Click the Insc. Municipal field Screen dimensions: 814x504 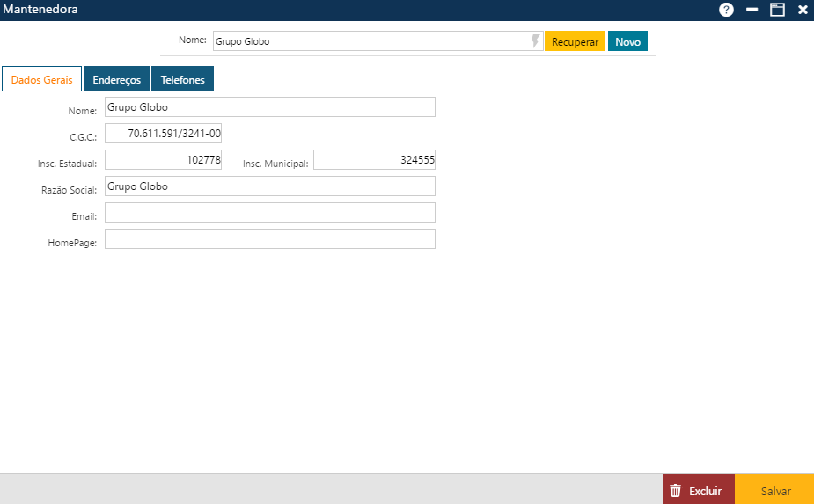pos(374,160)
